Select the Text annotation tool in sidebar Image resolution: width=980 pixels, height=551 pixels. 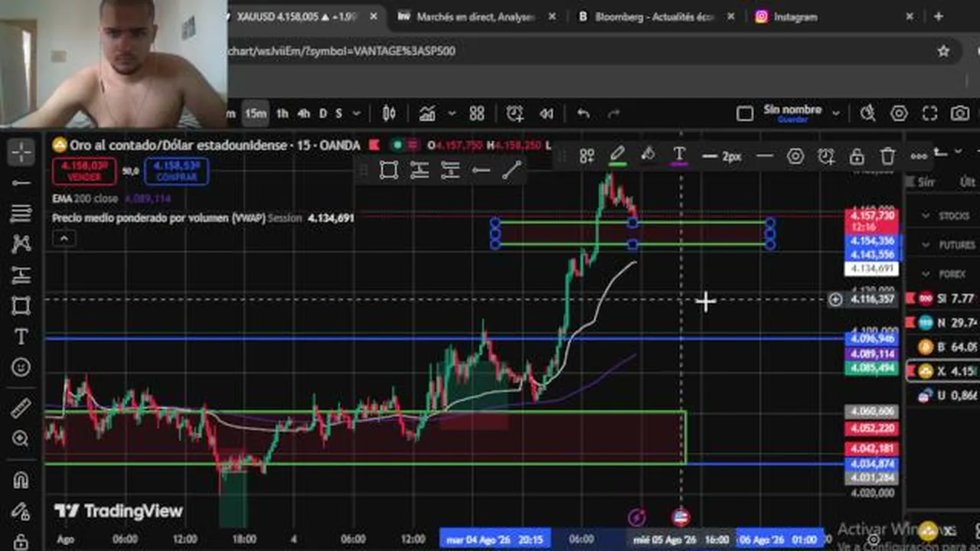(21, 337)
